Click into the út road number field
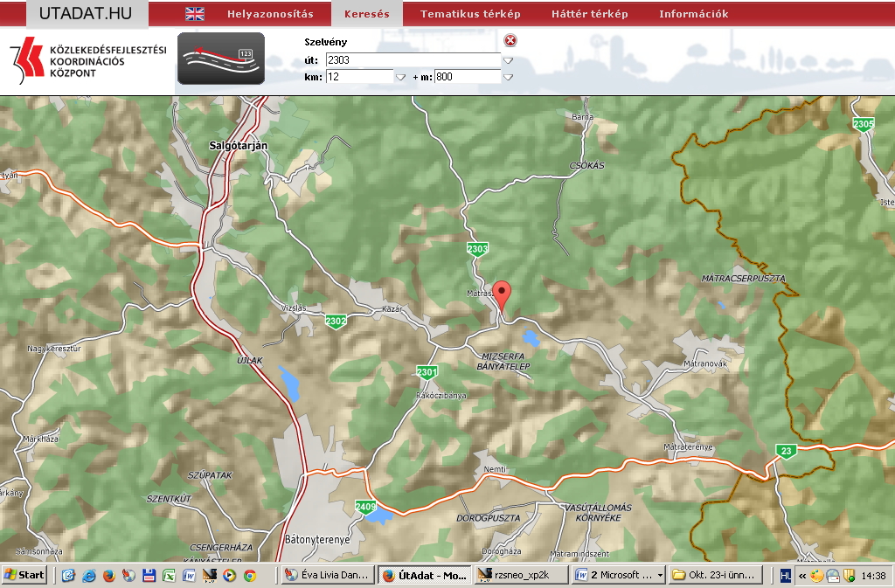 pyautogui.click(x=413, y=60)
